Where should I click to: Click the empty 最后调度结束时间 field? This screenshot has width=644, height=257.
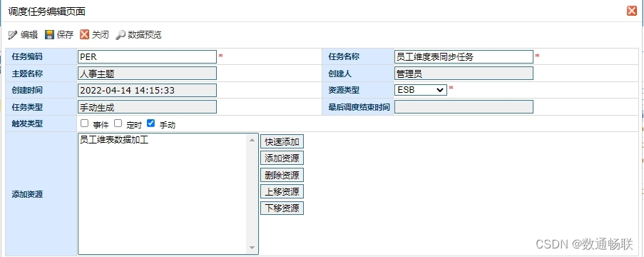coord(464,107)
